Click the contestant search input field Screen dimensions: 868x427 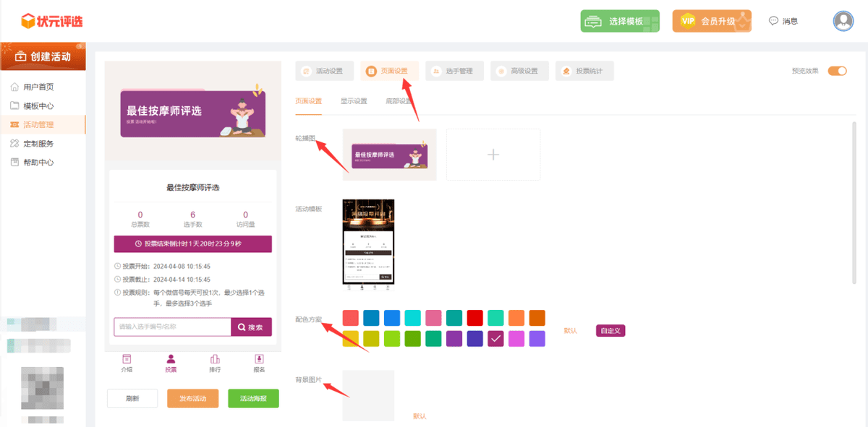(172, 327)
